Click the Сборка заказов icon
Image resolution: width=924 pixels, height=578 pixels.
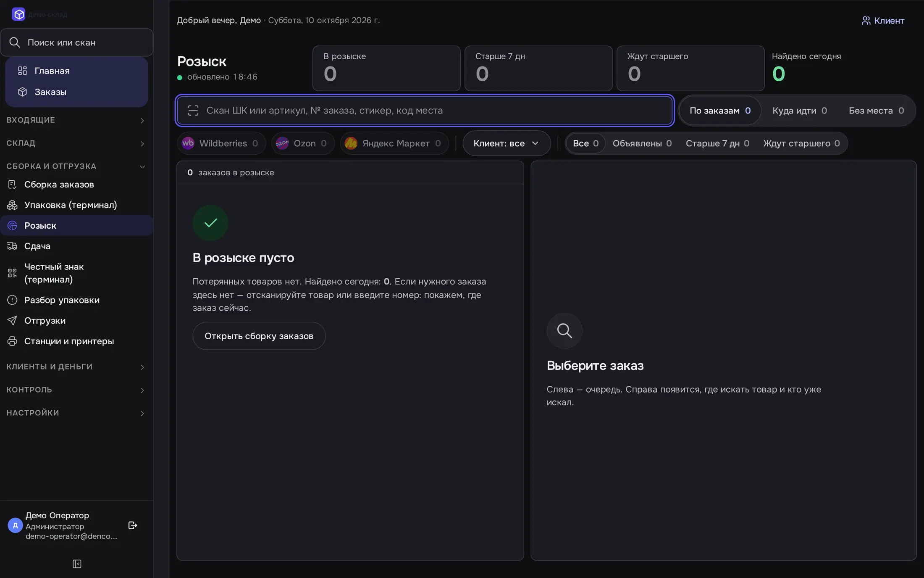12,185
